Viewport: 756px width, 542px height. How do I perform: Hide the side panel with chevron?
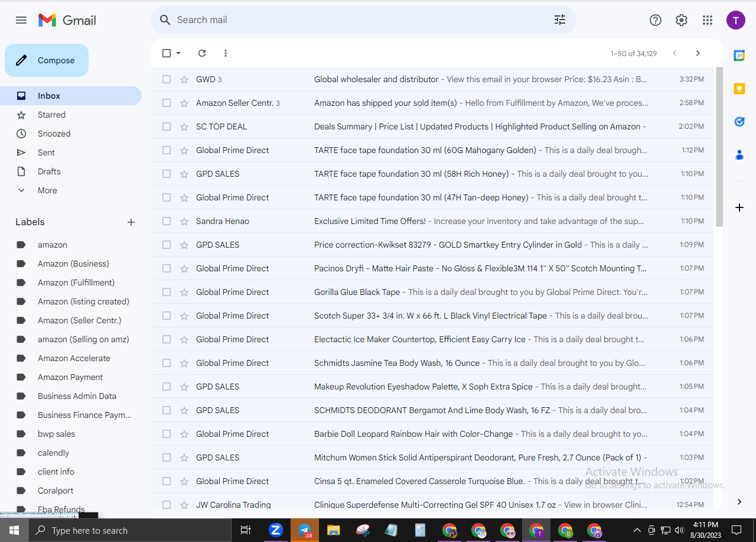point(739,502)
